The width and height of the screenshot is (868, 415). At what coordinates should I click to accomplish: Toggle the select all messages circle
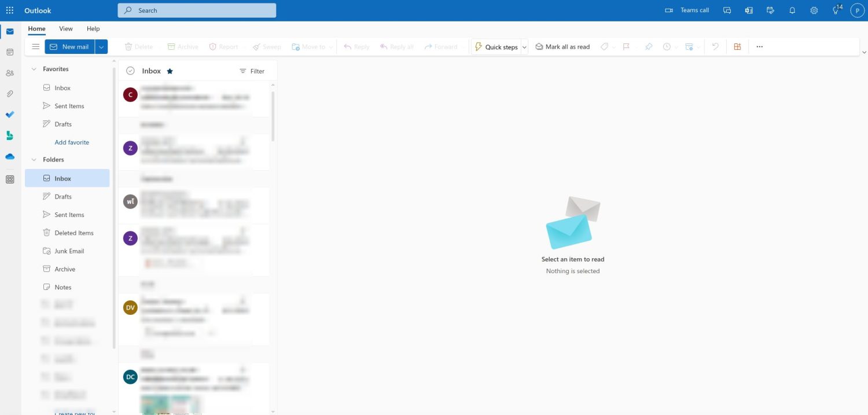coord(130,71)
